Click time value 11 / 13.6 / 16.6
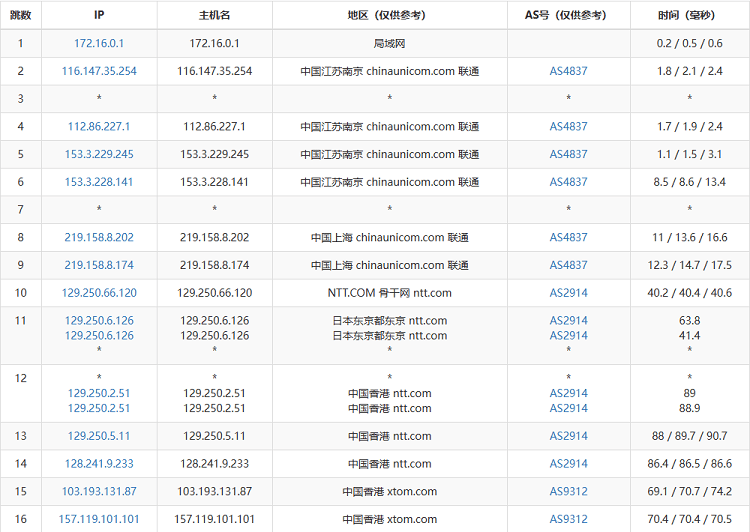 (689, 238)
